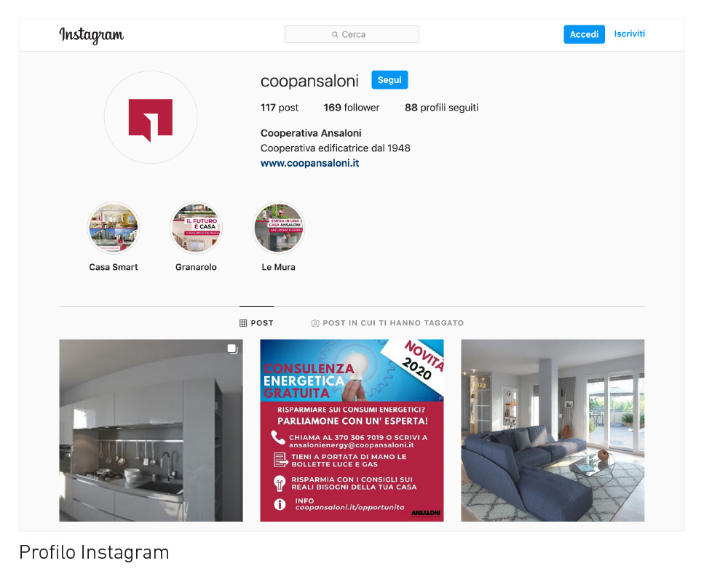This screenshot has height=582, width=728.
Task: Open the Granarolo story highlight
Action: pyautogui.click(x=196, y=228)
